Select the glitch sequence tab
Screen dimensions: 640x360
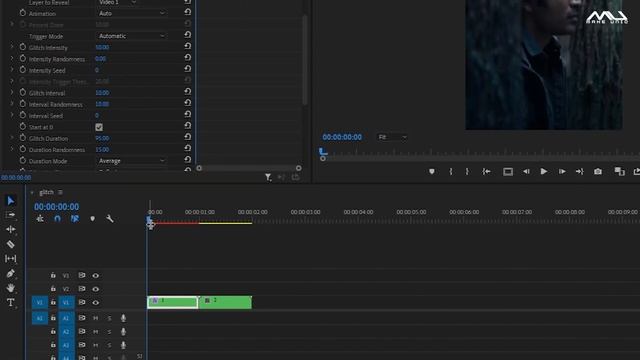click(x=47, y=192)
